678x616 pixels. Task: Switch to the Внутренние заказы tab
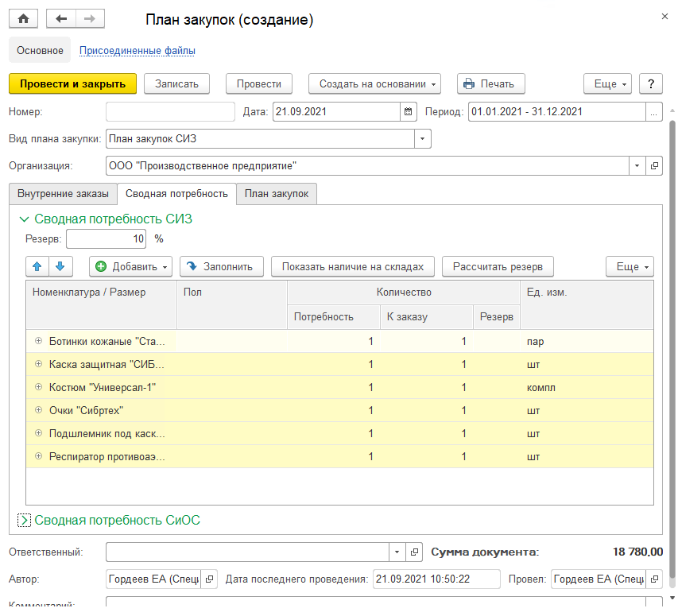point(63,193)
